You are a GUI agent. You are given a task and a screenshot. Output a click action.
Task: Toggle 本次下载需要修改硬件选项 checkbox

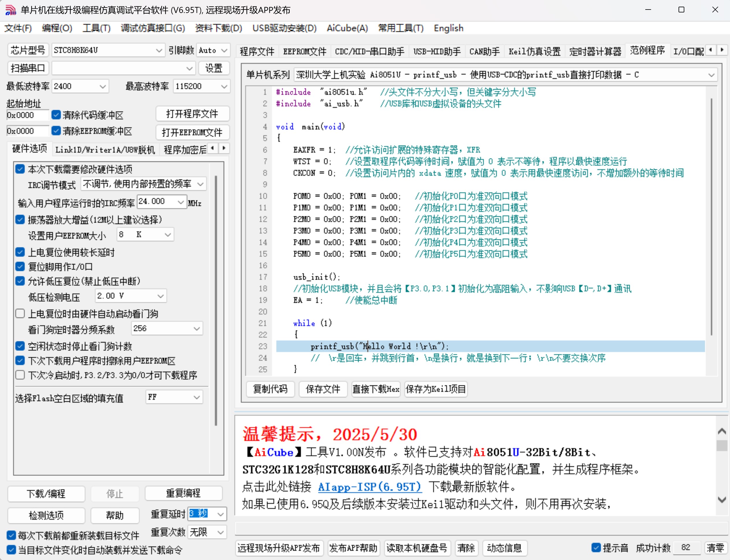pyautogui.click(x=20, y=169)
